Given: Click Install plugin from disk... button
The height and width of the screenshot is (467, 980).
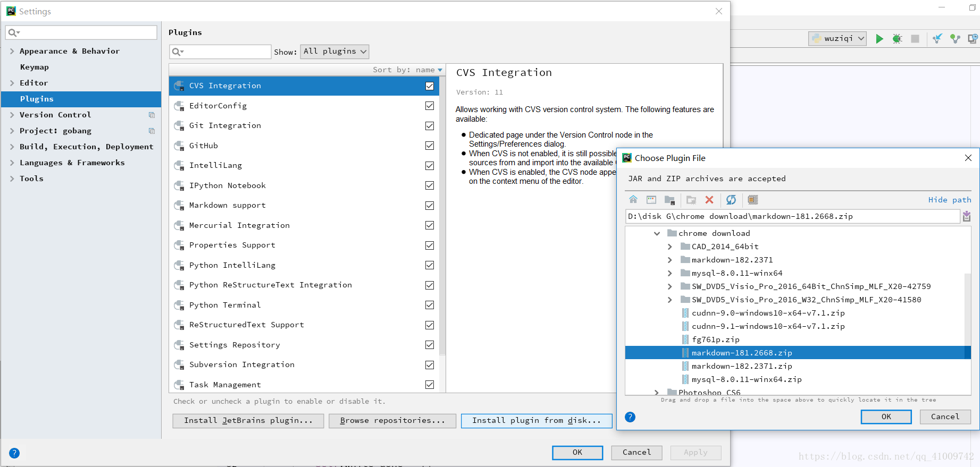Looking at the screenshot, I should [537, 421].
